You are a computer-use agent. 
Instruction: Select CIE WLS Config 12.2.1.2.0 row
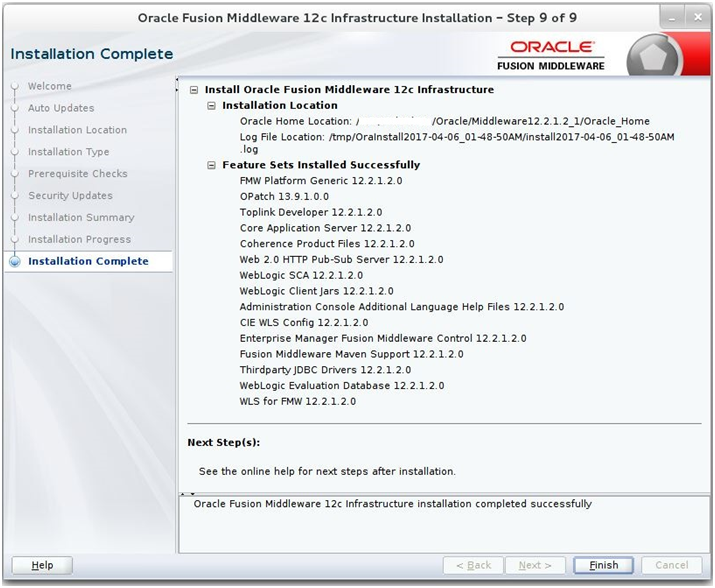(304, 323)
